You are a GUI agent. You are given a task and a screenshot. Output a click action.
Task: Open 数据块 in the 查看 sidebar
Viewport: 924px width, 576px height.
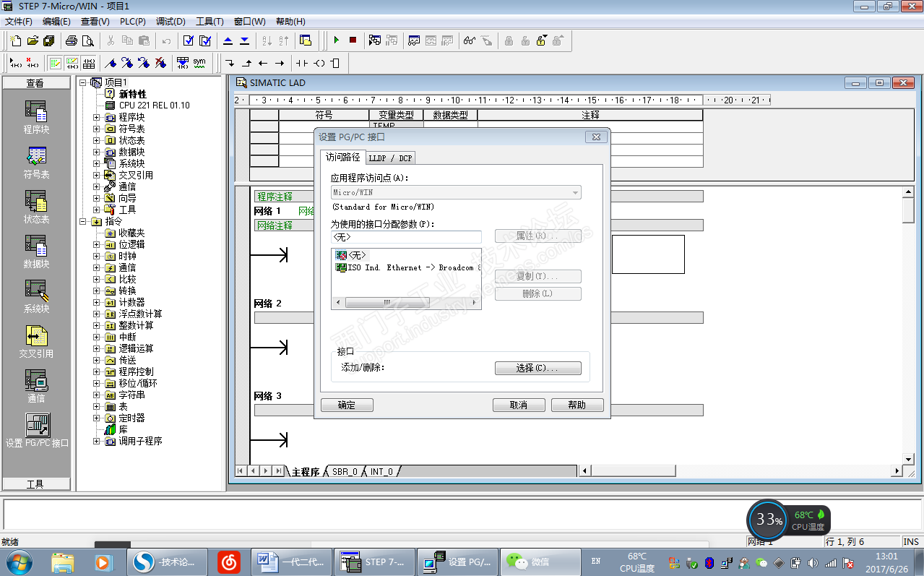click(x=35, y=252)
